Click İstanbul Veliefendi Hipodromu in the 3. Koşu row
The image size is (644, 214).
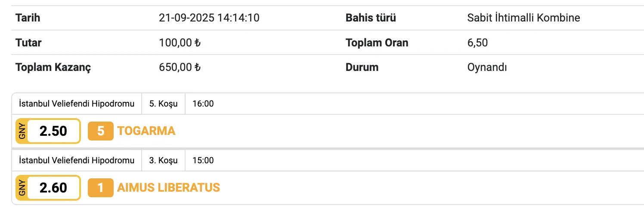[77, 161]
